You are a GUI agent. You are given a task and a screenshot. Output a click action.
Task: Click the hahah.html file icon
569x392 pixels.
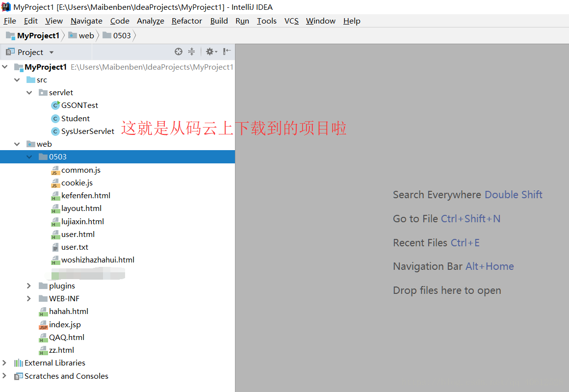click(x=43, y=312)
